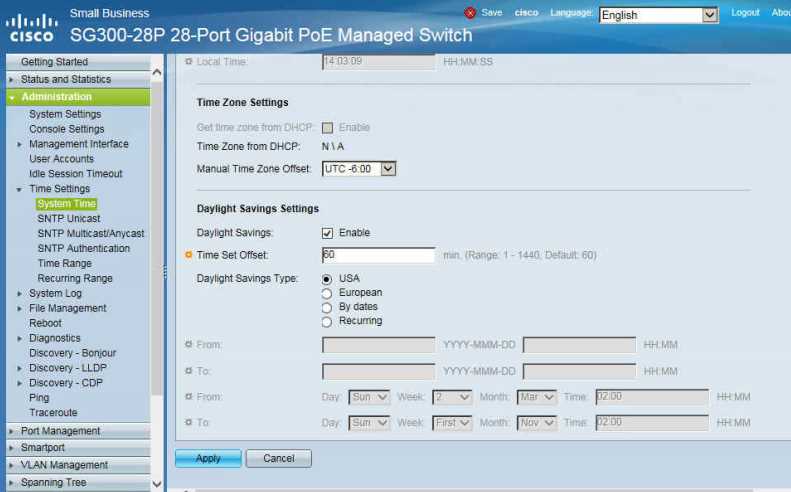This screenshot has height=492, width=791.
Task: Click the recurring To Time 02:00 field
Action: point(652,422)
